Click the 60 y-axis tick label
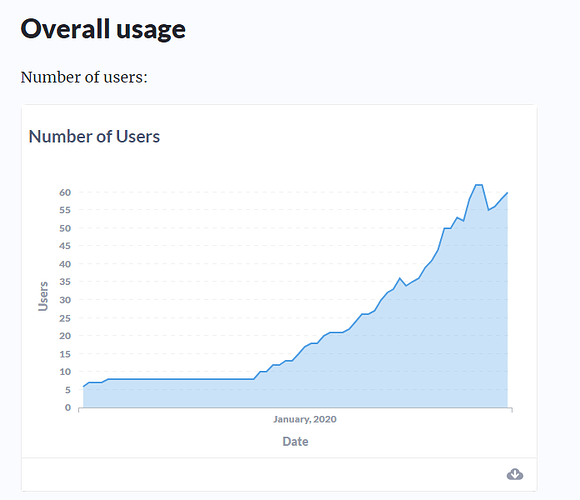Image resolution: width=580 pixels, height=500 pixels. coord(65,192)
